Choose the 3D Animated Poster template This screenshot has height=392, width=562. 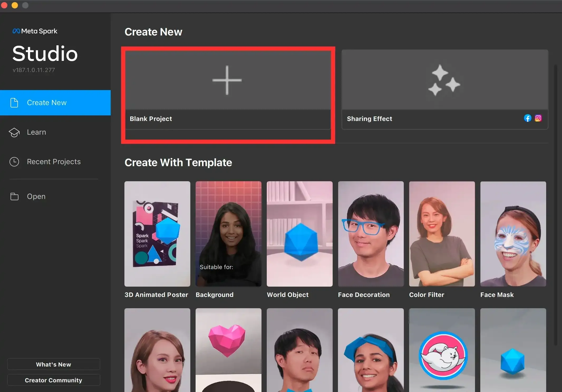157,234
